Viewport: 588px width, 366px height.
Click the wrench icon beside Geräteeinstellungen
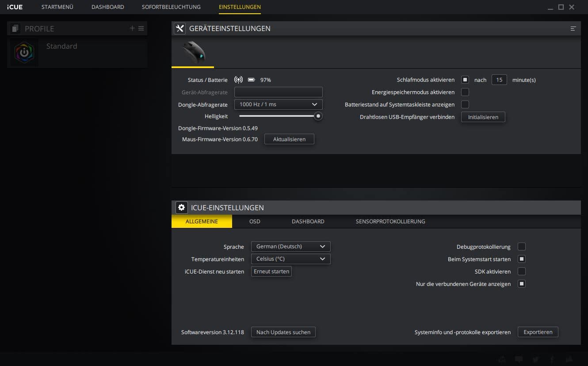[x=179, y=28]
